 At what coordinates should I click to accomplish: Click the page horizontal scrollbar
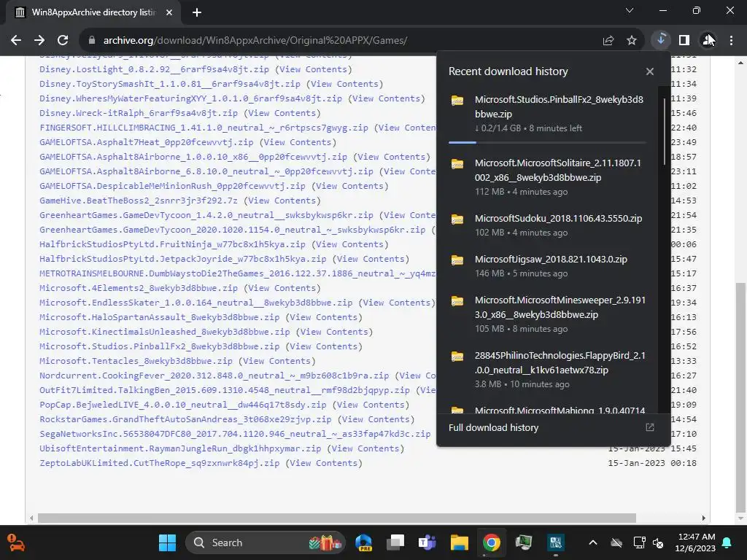tap(336, 518)
